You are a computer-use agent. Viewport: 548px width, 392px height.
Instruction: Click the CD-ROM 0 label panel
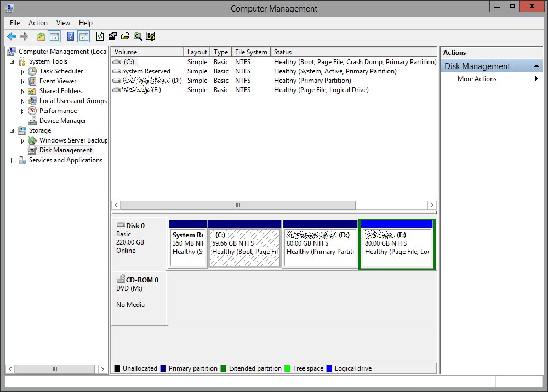coord(139,298)
